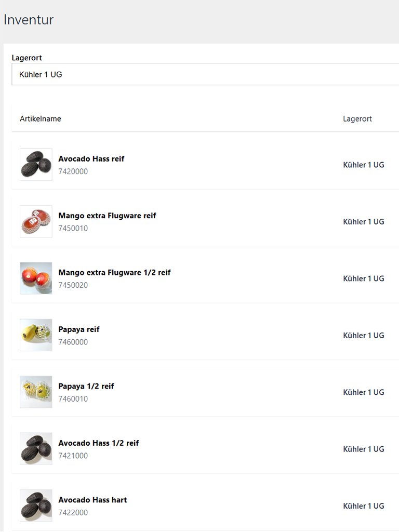
Task: Click the Kühler 1 UG cell for Papaya reif
Action: pos(364,336)
